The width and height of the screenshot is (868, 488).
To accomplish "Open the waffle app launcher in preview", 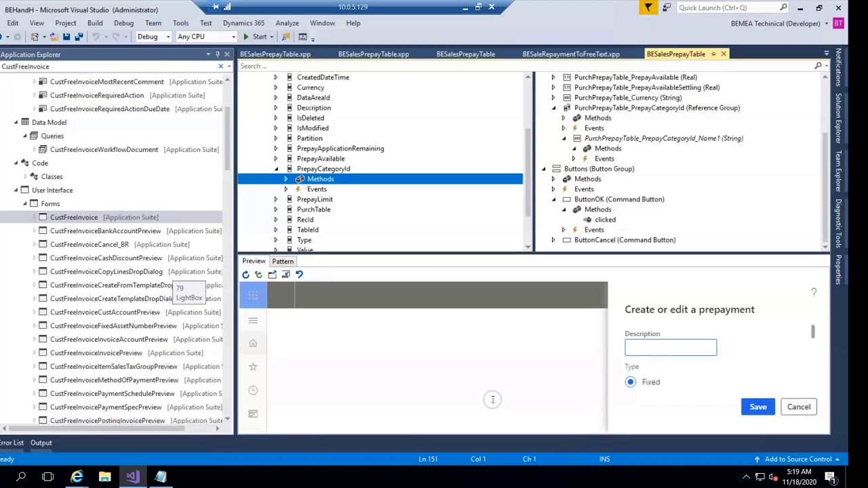I will (253, 295).
